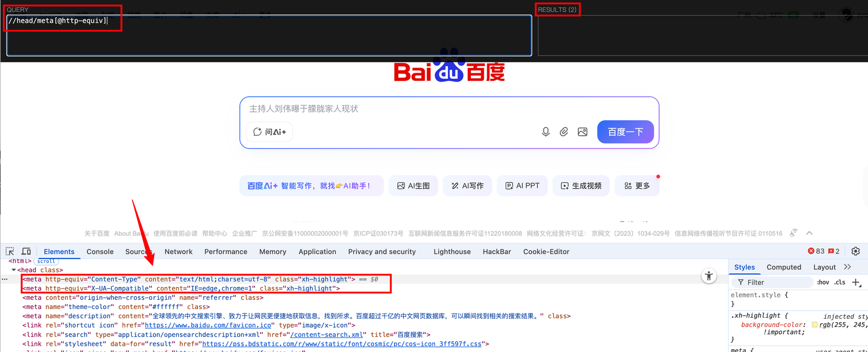Select the Computed sidebar tab
This screenshot has width=868, height=352.
(x=784, y=267)
